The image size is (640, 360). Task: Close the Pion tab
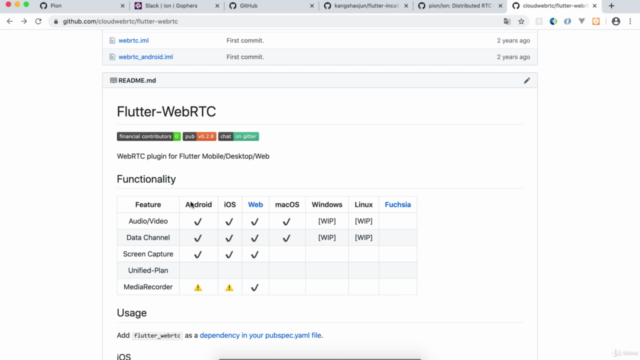click(x=122, y=6)
